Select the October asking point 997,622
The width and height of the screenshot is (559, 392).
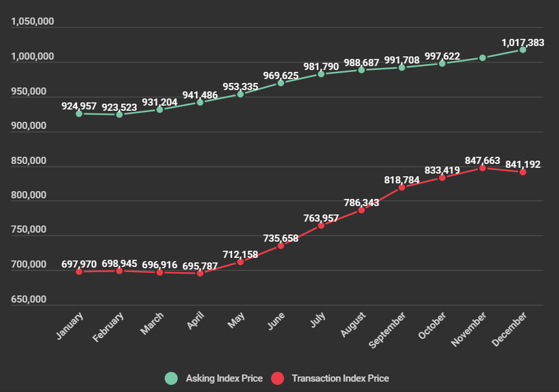click(442, 63)
